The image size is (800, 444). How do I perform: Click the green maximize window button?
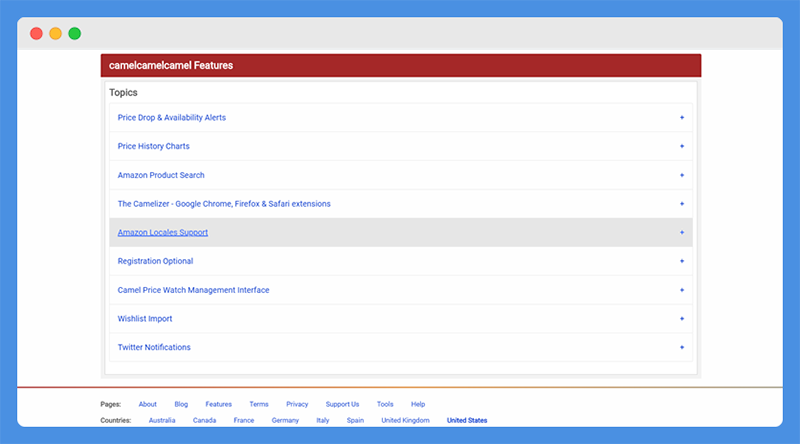[x=74, y=34]
